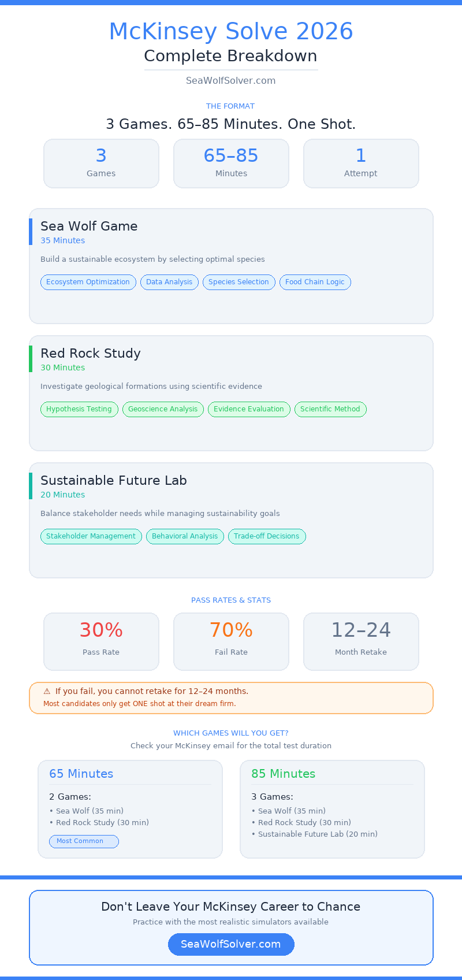
Task: Click the SeaWolfSolver.com text under the title
Action: (231, 80)
